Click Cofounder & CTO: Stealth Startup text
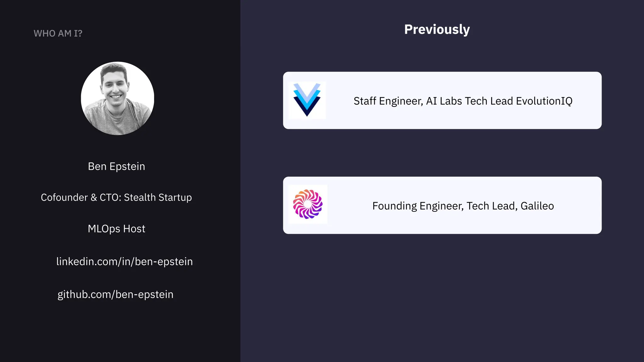 click(116, 197)
